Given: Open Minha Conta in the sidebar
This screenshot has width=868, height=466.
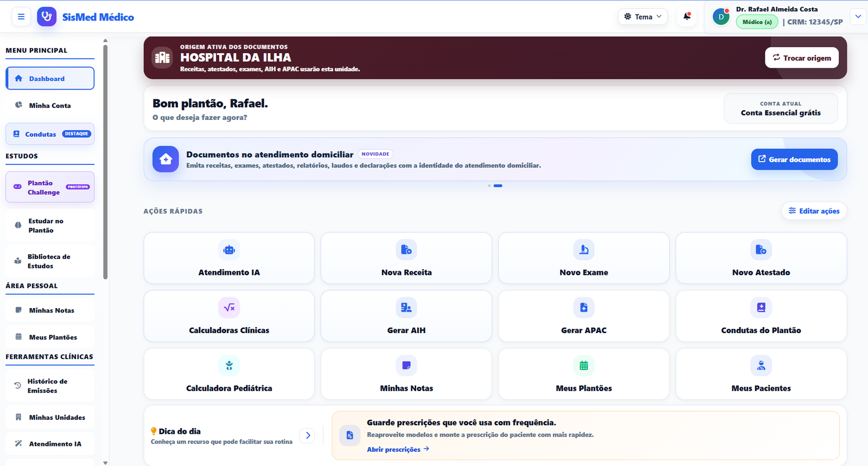Looking at the screenshot, I should [x=50, y=105].
